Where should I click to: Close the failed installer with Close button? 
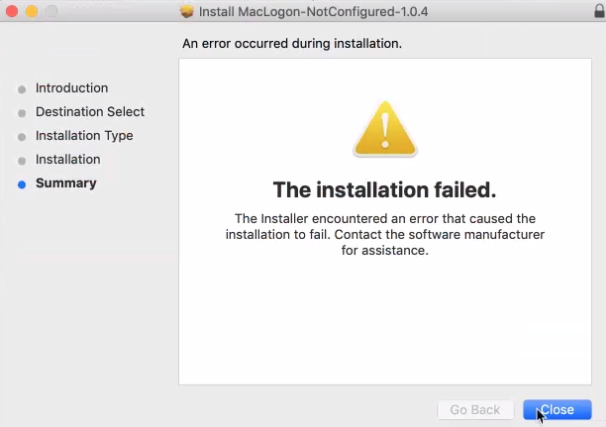(557, 410)
